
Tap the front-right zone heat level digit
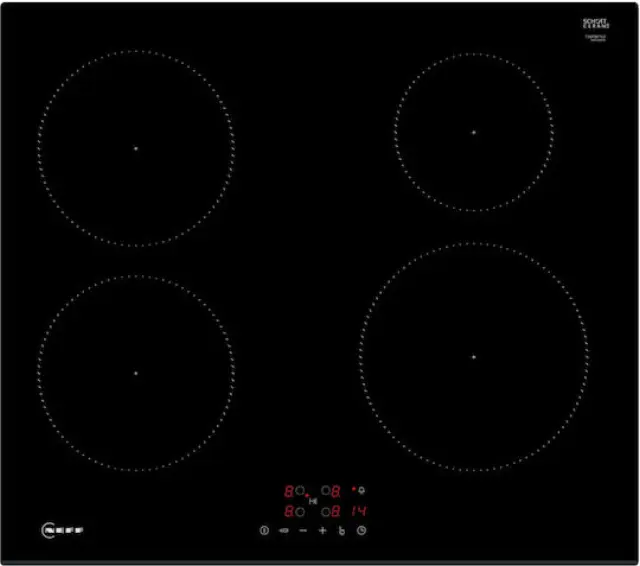point(336,511)
